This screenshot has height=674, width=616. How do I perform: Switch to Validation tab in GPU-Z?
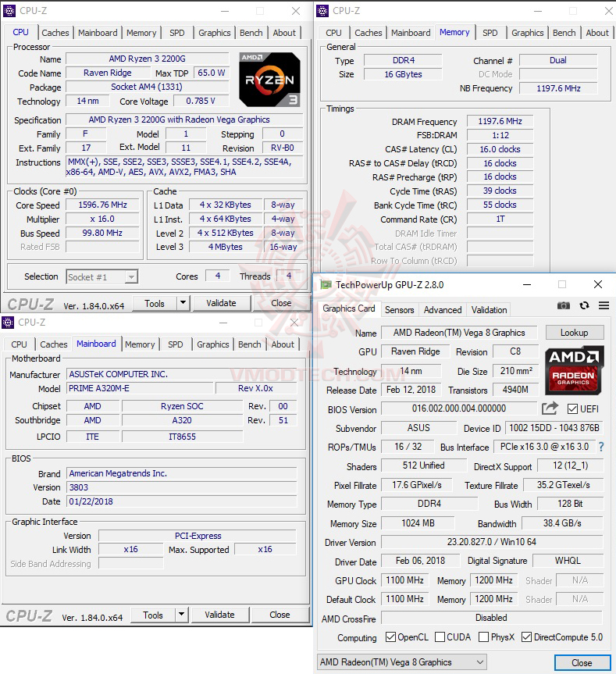click(x=489, y=310)
